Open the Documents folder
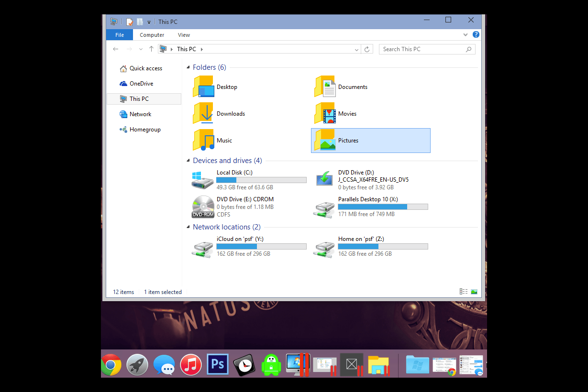The image size is (588, 392). tap(341, 87)
